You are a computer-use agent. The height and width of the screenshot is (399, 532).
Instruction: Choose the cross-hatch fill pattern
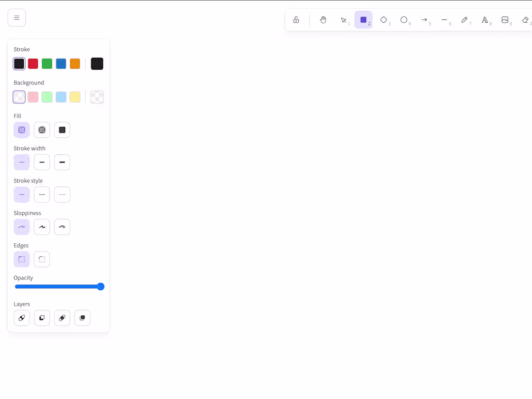click(x=42, y=130)
